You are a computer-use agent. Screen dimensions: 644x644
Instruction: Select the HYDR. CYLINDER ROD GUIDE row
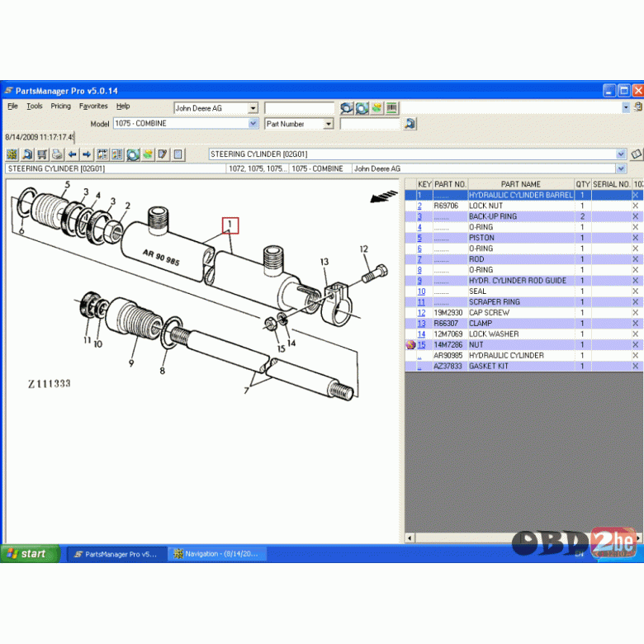523,281
